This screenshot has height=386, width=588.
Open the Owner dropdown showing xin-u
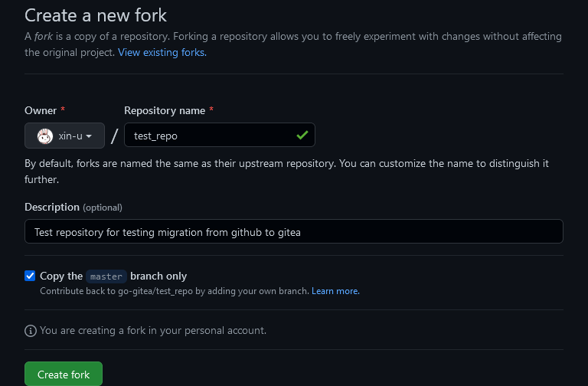[64, 136]
